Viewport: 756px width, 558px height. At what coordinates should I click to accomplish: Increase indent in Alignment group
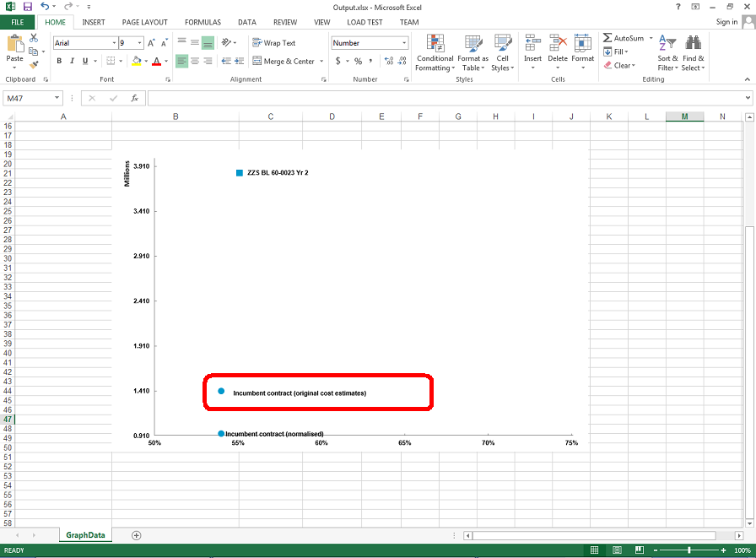239,61
